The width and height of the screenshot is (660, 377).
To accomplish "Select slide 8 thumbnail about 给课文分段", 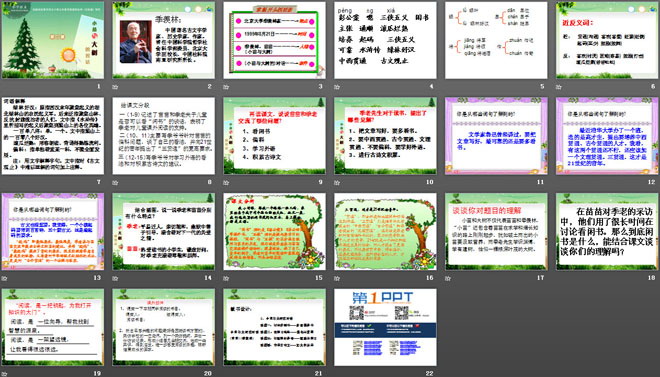I will (163, 136).
